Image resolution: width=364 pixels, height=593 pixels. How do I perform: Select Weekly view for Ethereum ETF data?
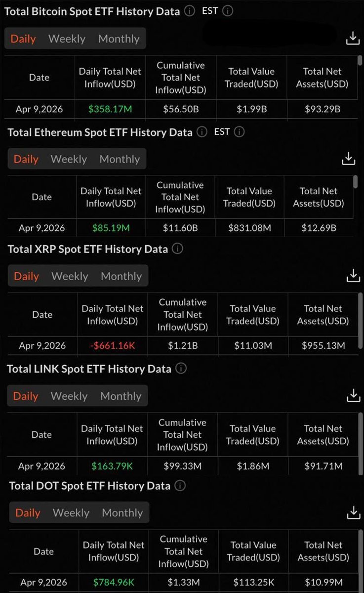69,159
